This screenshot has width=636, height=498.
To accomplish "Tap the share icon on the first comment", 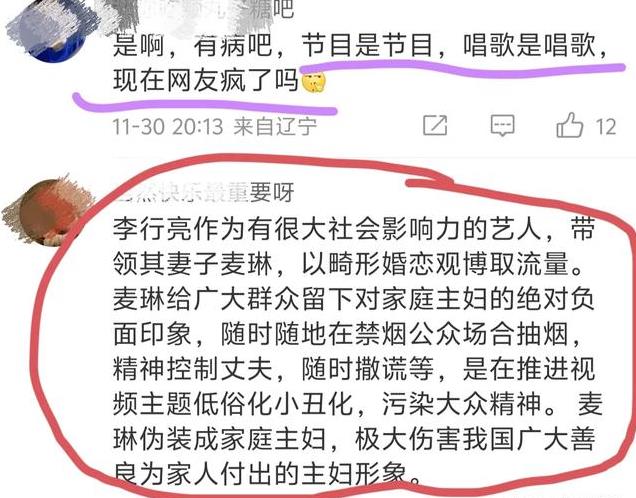I will pyautogui.click(x=435, y=125).
